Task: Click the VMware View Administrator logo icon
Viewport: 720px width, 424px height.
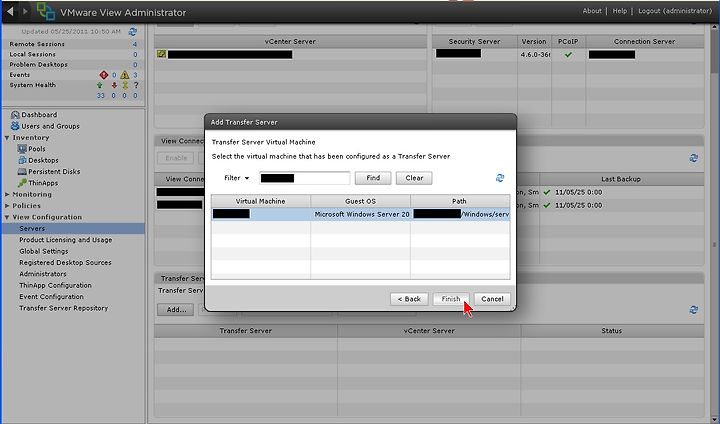Action: (45, 11)
